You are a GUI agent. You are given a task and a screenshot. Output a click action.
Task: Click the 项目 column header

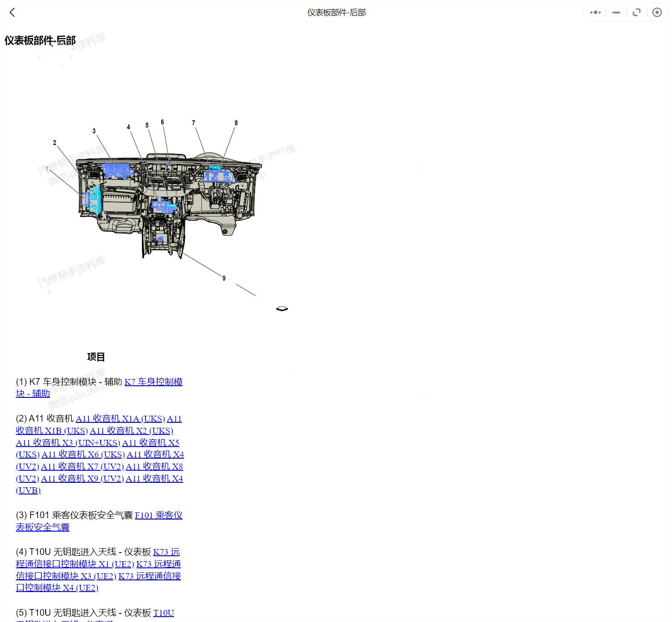point(96,357)
